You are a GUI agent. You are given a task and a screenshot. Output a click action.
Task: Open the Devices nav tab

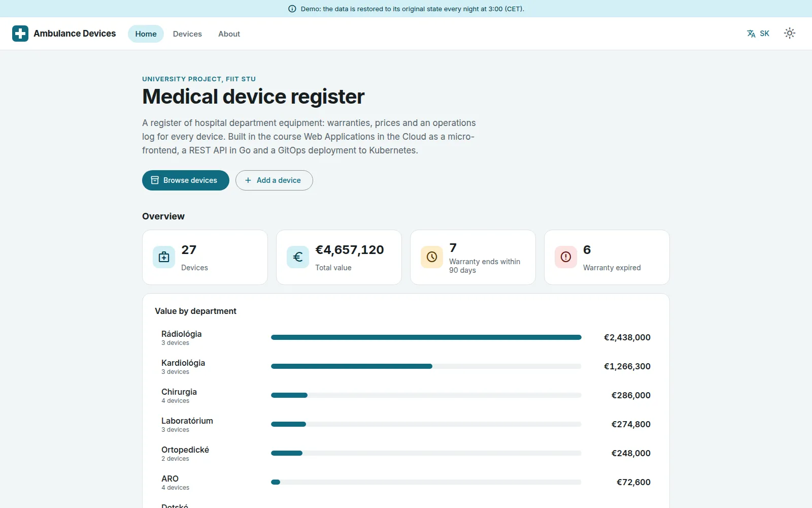[187, 34]
